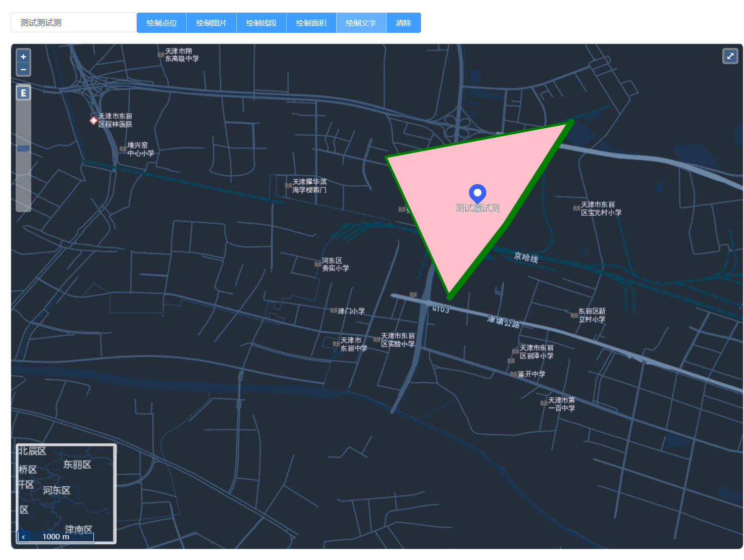The image size is (744, 560).
Task: Click the 津门小学 map label
Action: 351,311
